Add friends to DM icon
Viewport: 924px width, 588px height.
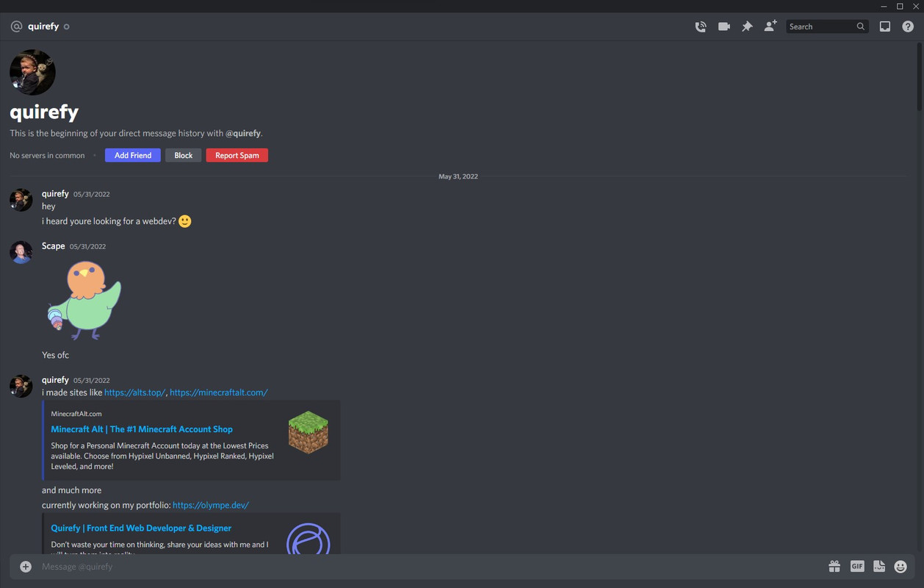pos(770,26)
